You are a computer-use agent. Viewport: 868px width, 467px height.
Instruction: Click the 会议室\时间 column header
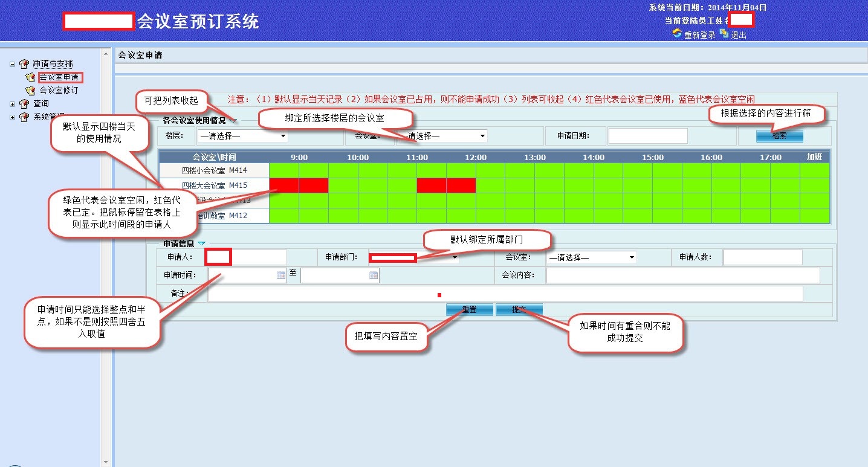(x=215, y=157)
